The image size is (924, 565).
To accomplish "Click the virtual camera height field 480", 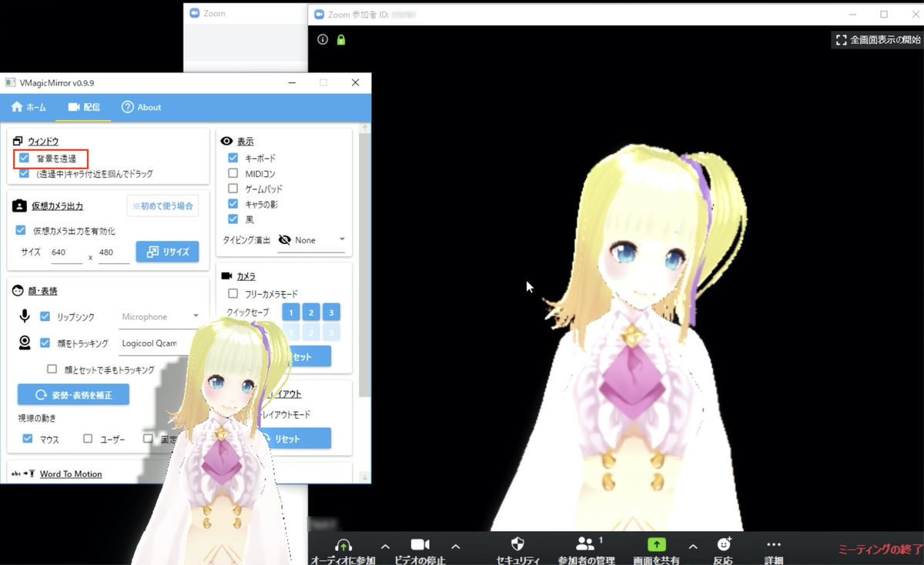I will [x=114, y=252].
